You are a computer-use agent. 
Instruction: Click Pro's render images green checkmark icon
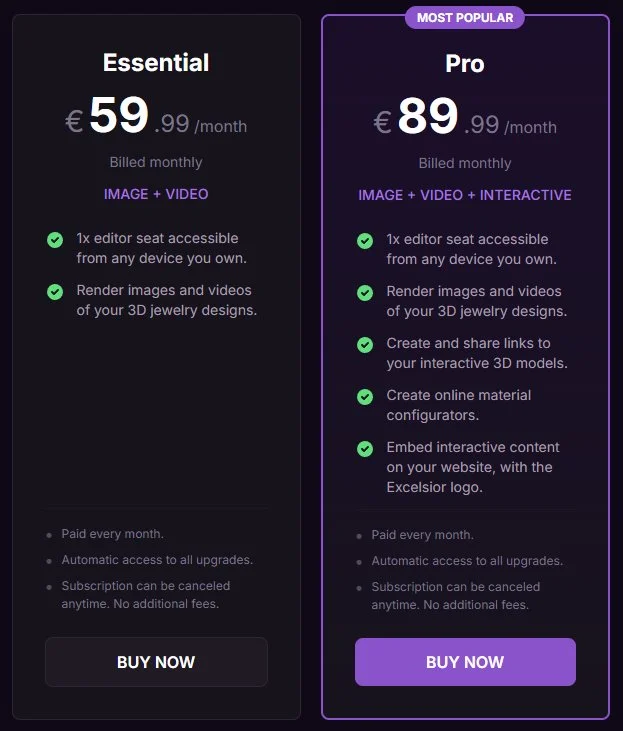point(365,293)
